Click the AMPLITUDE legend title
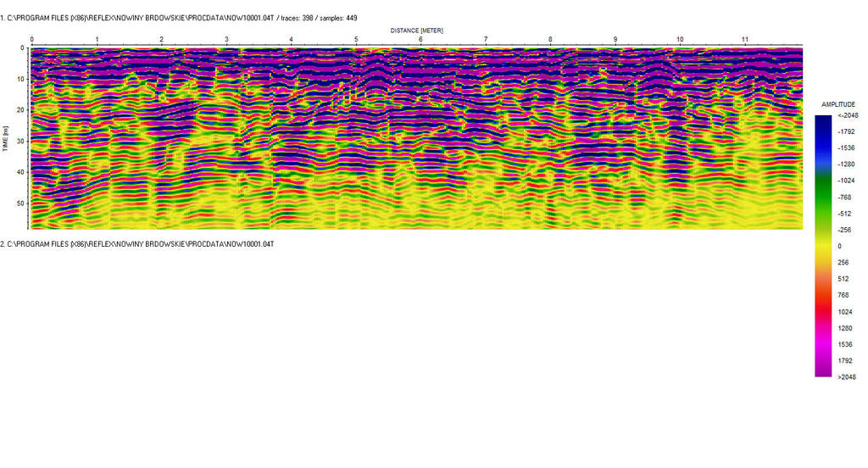868x468 pixels. (x=837, y=103)
